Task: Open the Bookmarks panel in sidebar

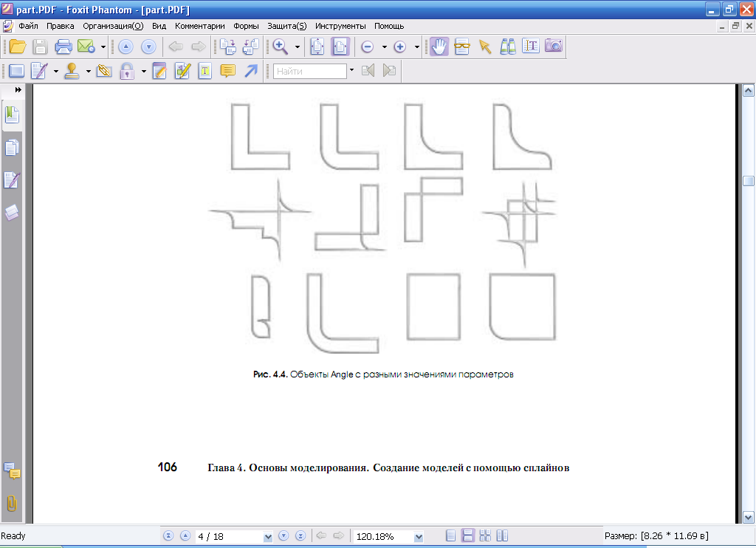Action: point(12,115)
